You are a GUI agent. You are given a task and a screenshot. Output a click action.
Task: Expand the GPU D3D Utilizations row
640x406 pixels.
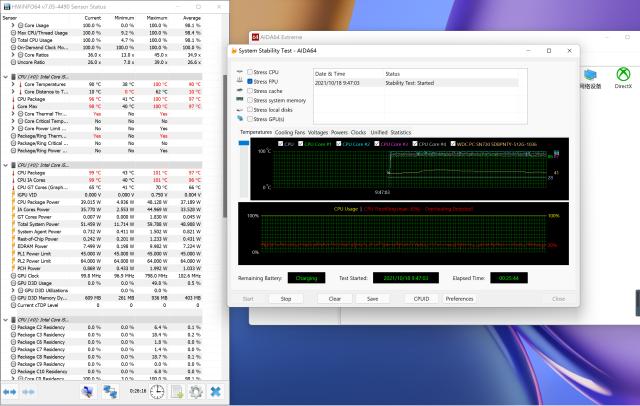point(13,291)
